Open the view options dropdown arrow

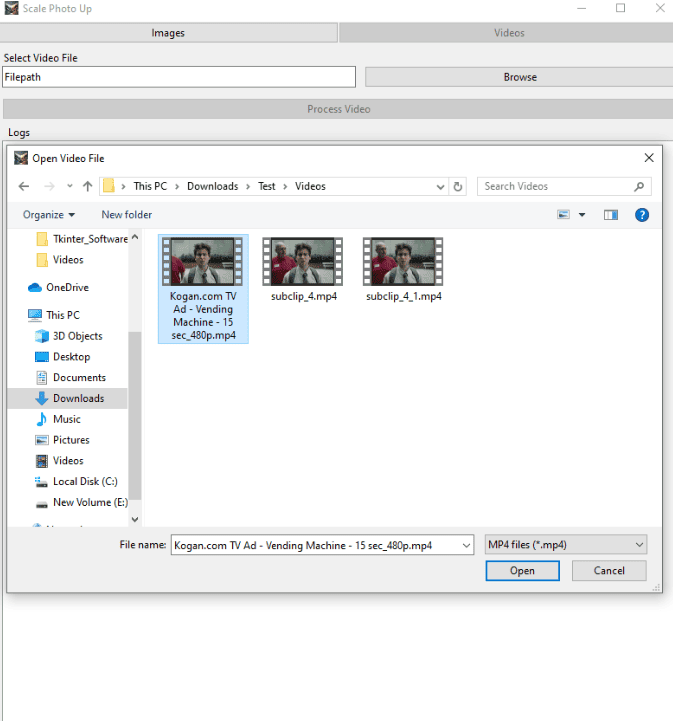coord(582,215)
